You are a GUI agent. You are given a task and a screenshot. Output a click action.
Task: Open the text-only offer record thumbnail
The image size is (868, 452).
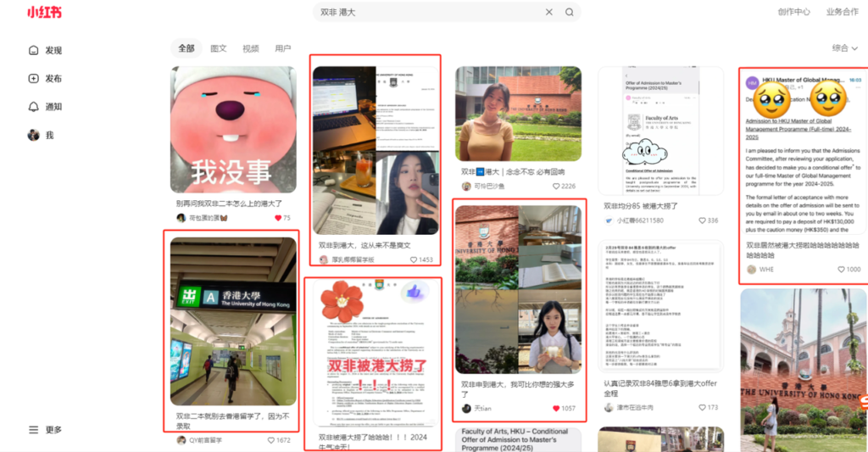tap(661, 306)
